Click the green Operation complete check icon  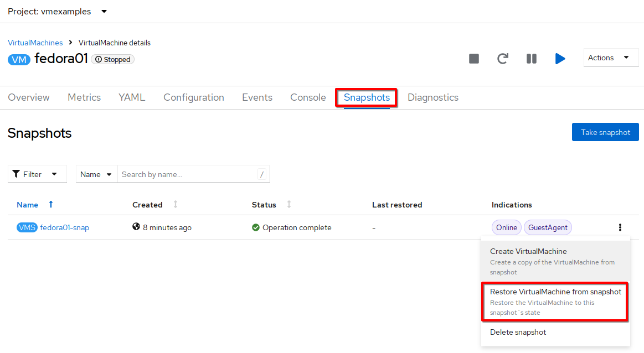click(x=255, y=227)
